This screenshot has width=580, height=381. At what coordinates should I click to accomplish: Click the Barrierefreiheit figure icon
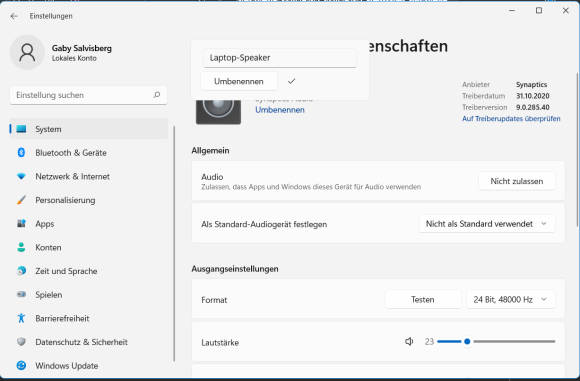click(x=21, y=318)
